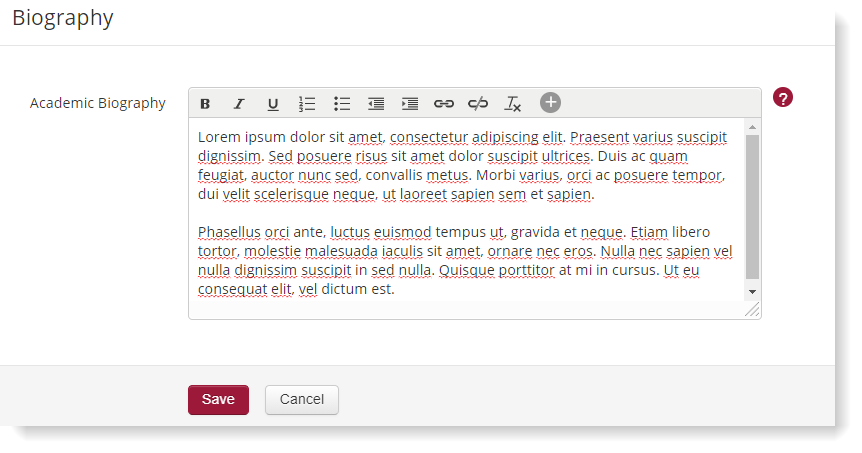Insert a numbered list
Screen dimensions: 862x453
click(307, 104)
